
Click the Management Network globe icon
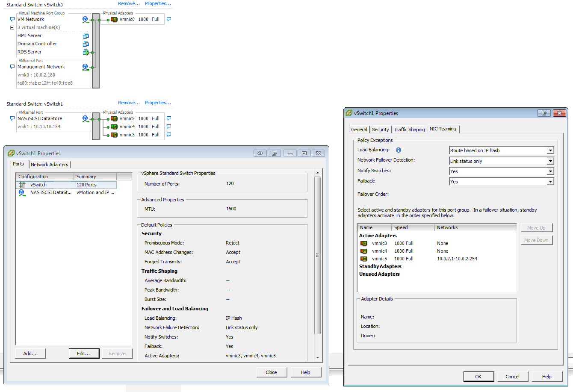[x=86, y=67]
